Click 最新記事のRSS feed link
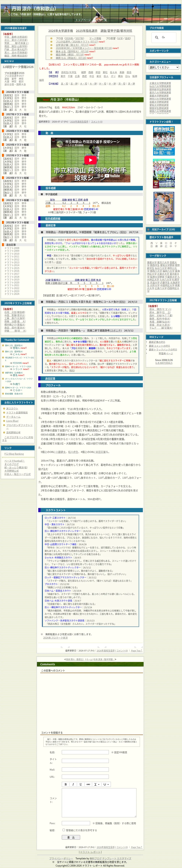Viewport: 182px width, 868px height. (157, 342)
